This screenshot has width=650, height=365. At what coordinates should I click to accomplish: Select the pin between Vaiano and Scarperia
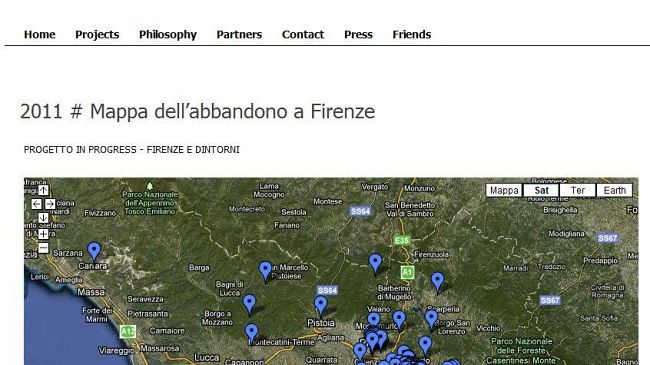[399, 320]
